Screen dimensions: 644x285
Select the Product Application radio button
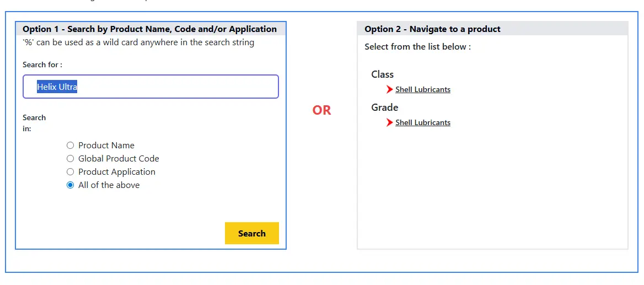point(70,172)
